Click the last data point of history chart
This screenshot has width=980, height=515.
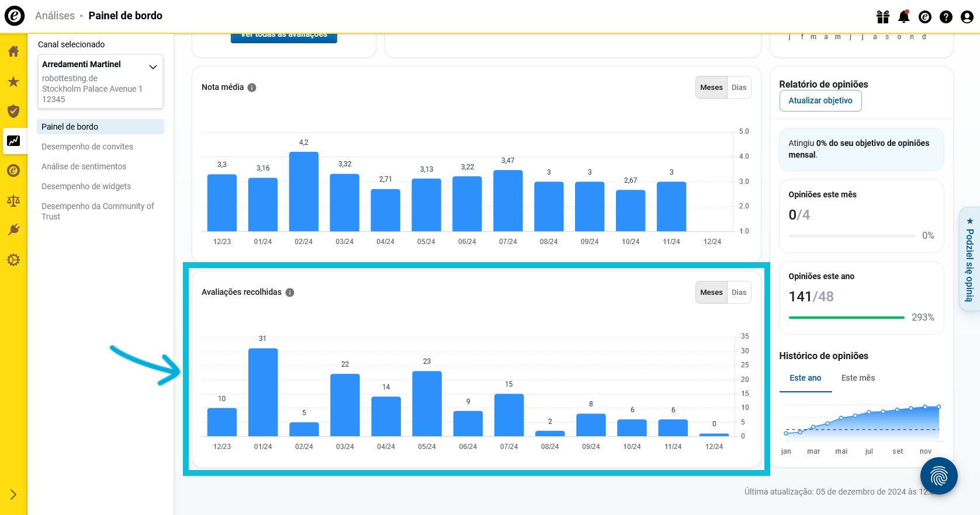tap(939, 406)
